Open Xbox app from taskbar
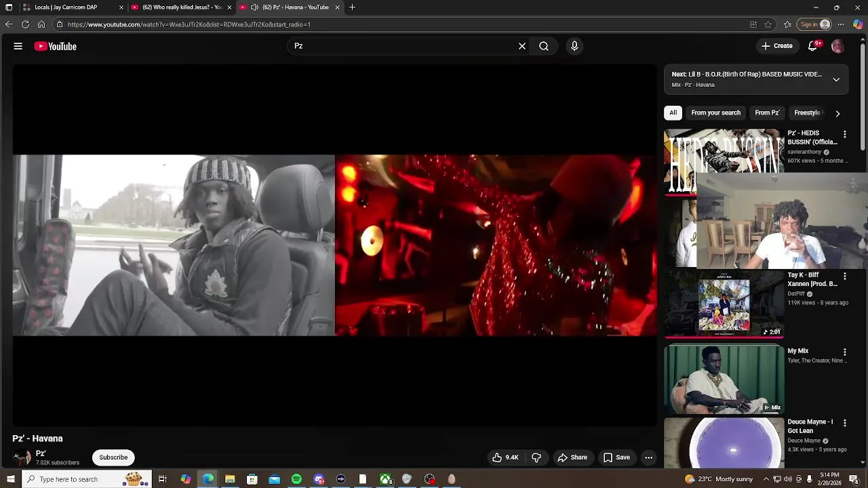 [385, 479]
